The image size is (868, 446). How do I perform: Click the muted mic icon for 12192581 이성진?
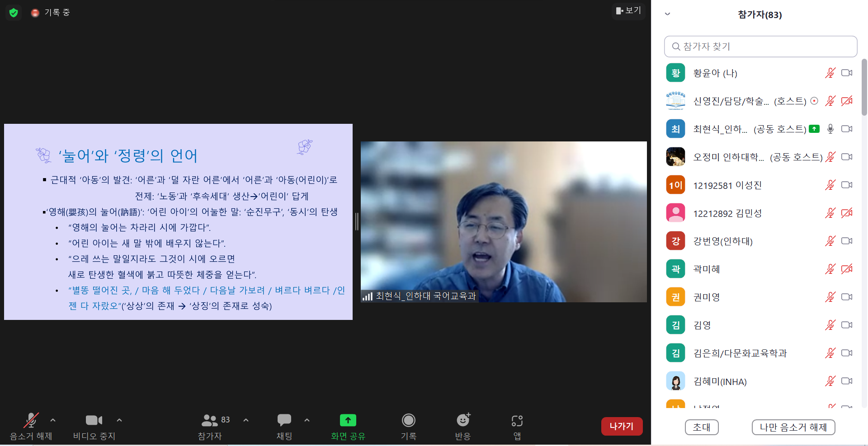click(x=830, y=185)
